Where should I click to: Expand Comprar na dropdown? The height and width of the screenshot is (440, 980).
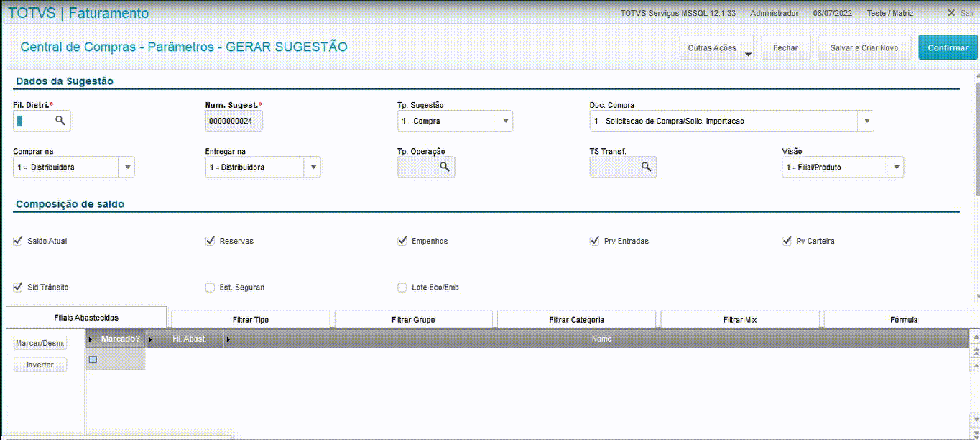tap(127, 167)
